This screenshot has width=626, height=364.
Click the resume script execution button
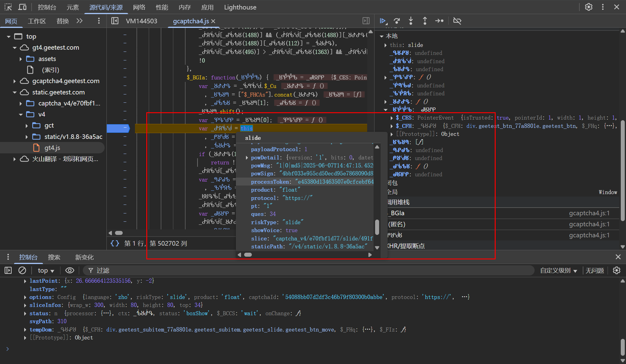coord(383,21)
